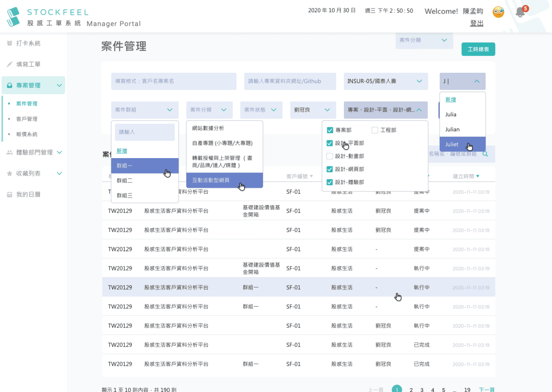Click the user avatar emoji icon
The height and width of the screenshot is (392, 552).
(x=498, y=12)
